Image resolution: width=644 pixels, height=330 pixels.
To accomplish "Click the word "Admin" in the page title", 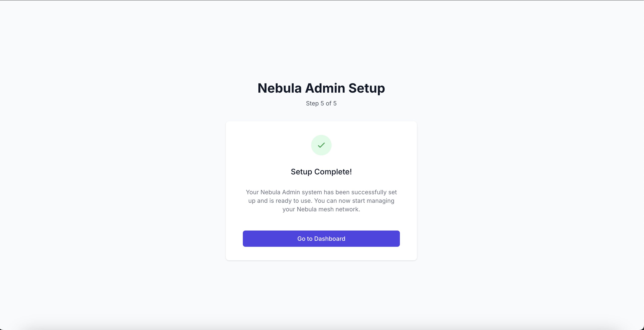I will (x=325, y=88).
